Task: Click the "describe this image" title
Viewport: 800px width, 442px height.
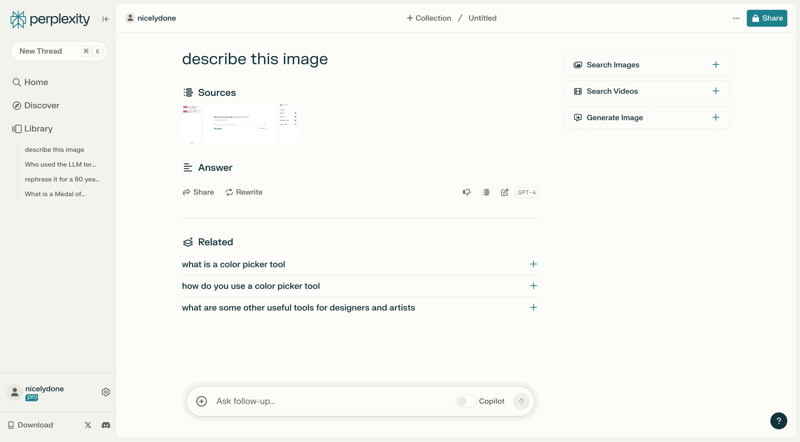Action: (255, 59)
